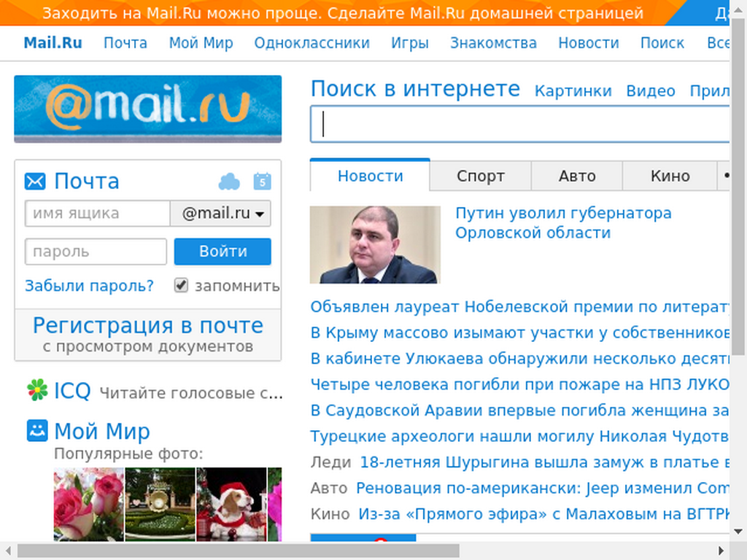Screen dimensions: 747x560
Task: Open Почта in top navigation
Action: click(125, 43)
